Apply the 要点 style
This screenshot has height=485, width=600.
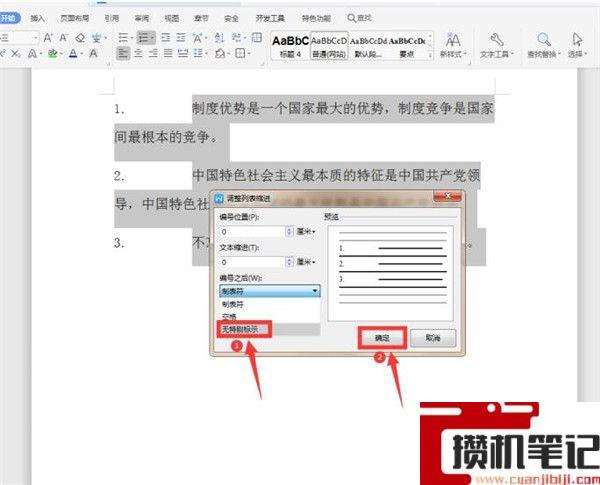(x=407, y=46)
